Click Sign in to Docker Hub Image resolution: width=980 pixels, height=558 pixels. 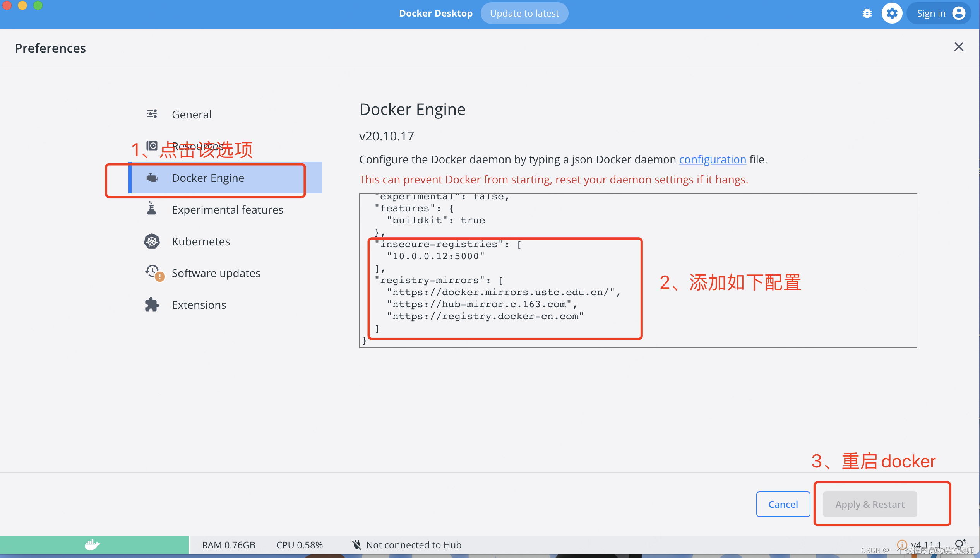click(931, 13)
